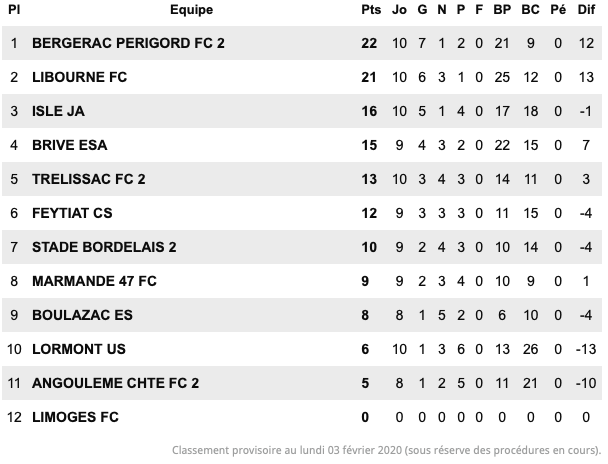Open the LIBOURNE FC team name

click(x=79, y=77)
